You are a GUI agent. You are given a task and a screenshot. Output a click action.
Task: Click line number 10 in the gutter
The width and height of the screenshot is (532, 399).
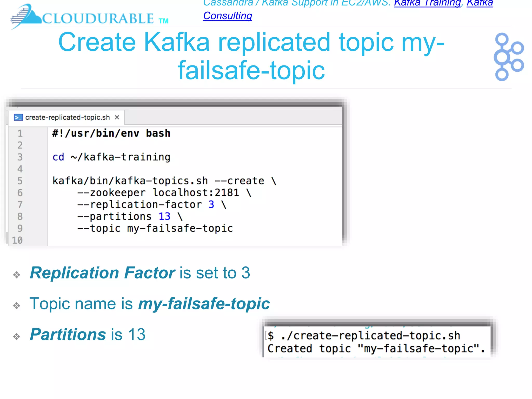pos(17,240)
